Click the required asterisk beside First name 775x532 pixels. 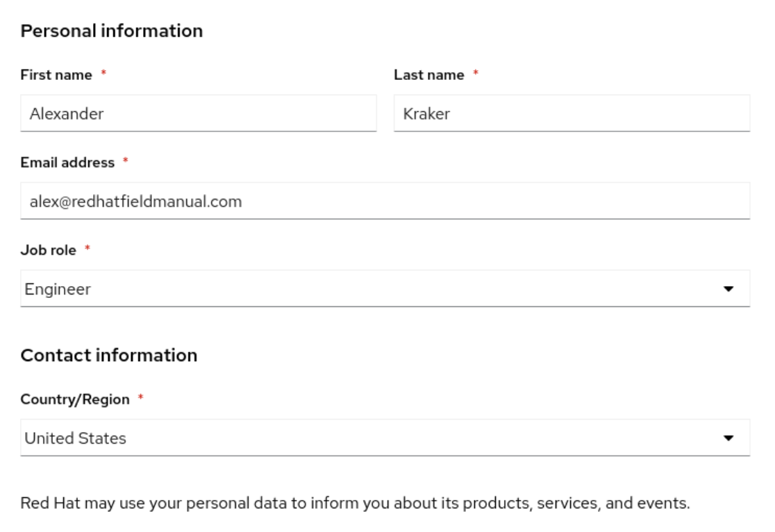click(103, 74)
